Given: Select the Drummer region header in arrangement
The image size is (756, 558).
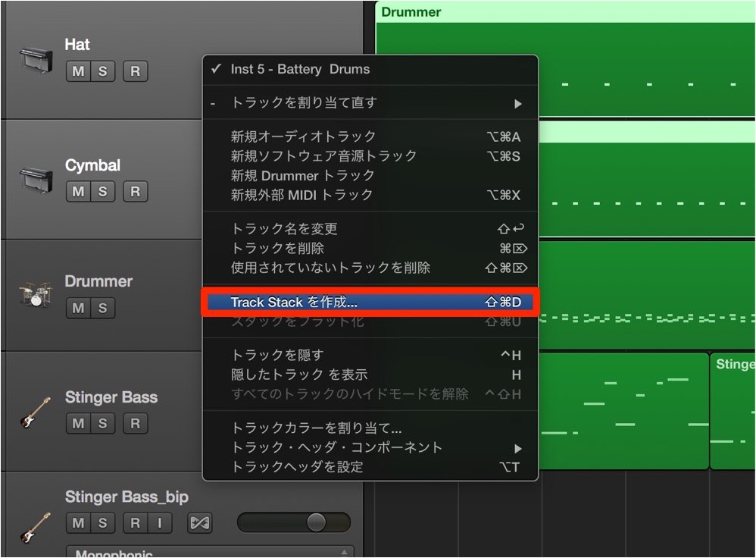Looking at the screenshot, I should 565,12.
